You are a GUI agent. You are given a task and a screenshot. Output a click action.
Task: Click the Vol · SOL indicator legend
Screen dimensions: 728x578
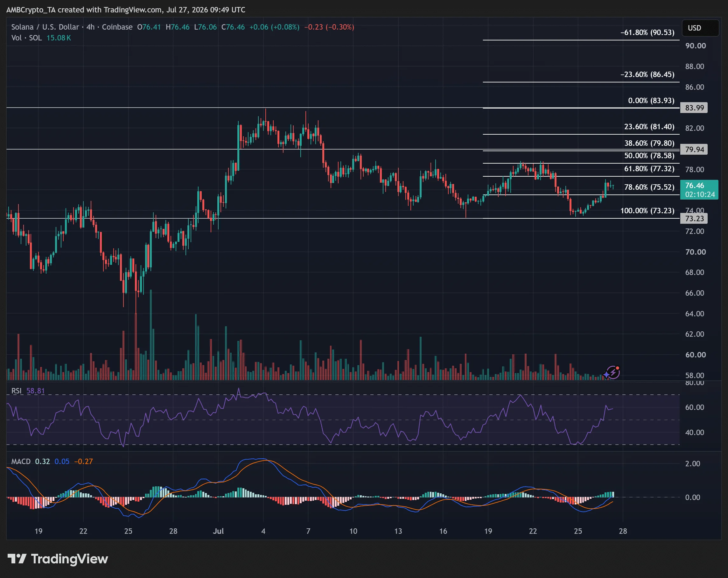(27, 38)
